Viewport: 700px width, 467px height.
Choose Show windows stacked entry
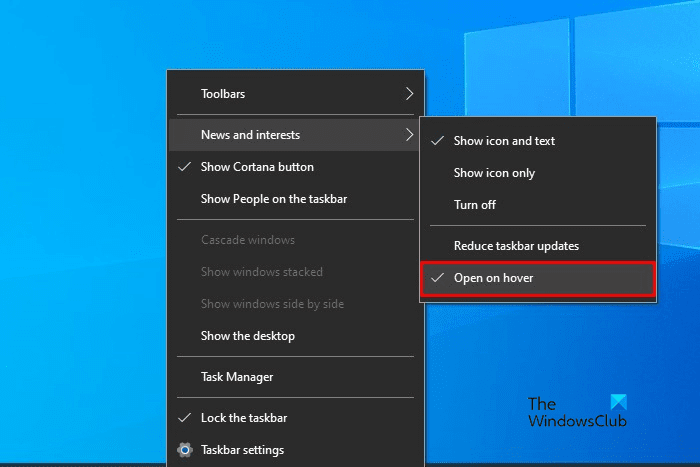[x=296, y=272]
